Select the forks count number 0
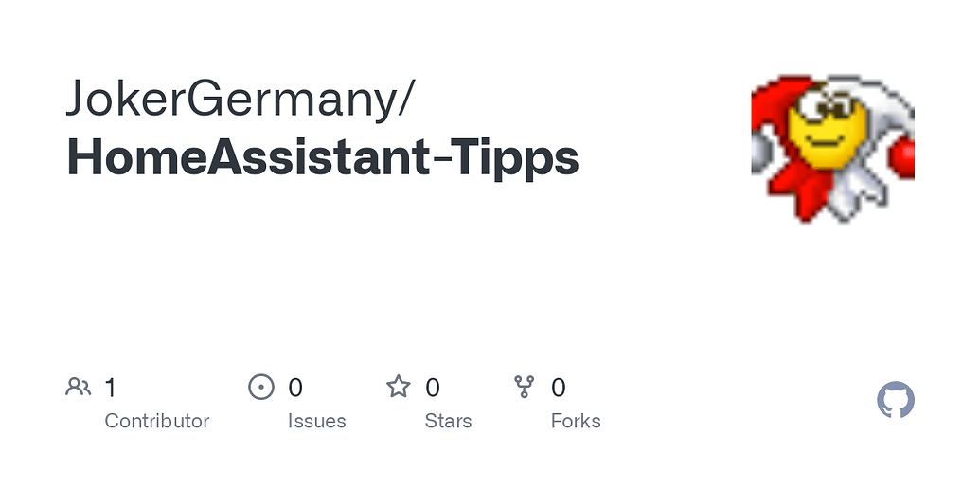 tap(559, 388)
